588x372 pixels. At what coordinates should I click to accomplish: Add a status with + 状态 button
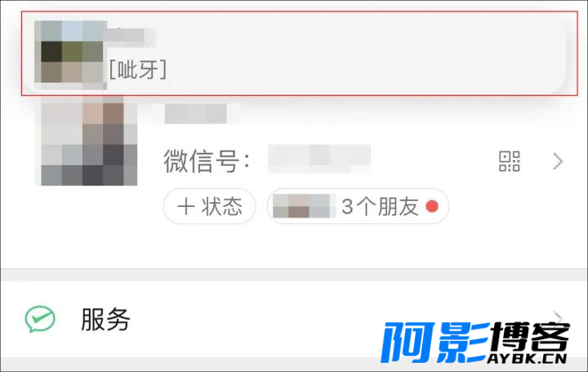(x=210, y=207)
